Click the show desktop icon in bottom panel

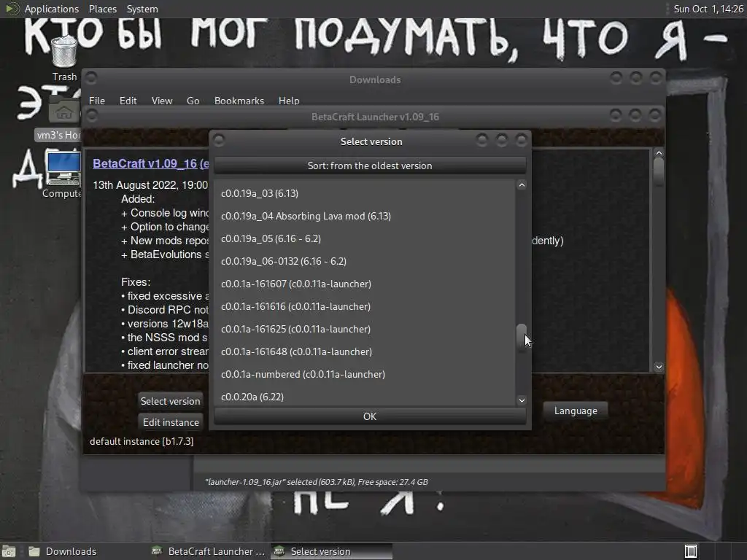coord(9,551)
